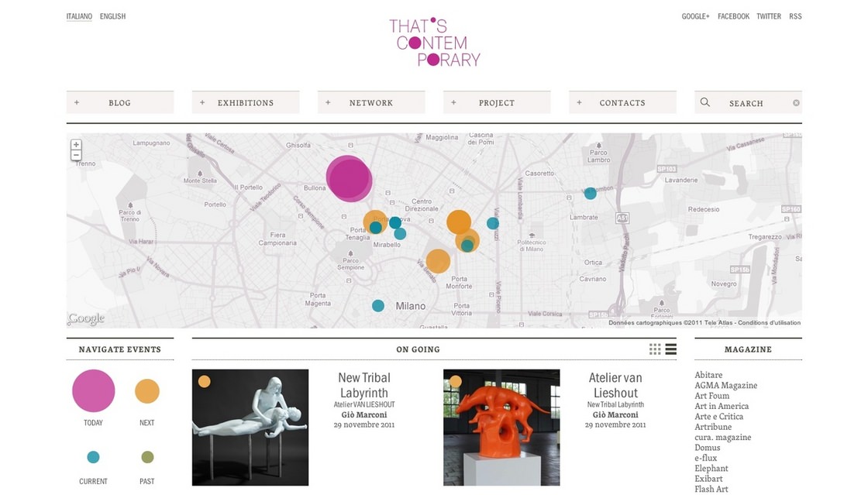The width and height of the screenshot is (868, 495).
Task: Filter events by Current teal circle
Action: [x=93, y=457]
